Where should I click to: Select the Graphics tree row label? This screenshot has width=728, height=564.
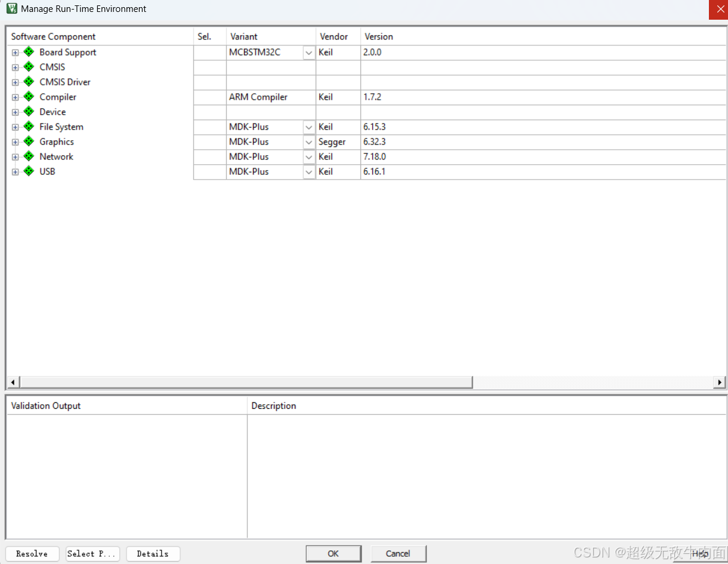57,142
